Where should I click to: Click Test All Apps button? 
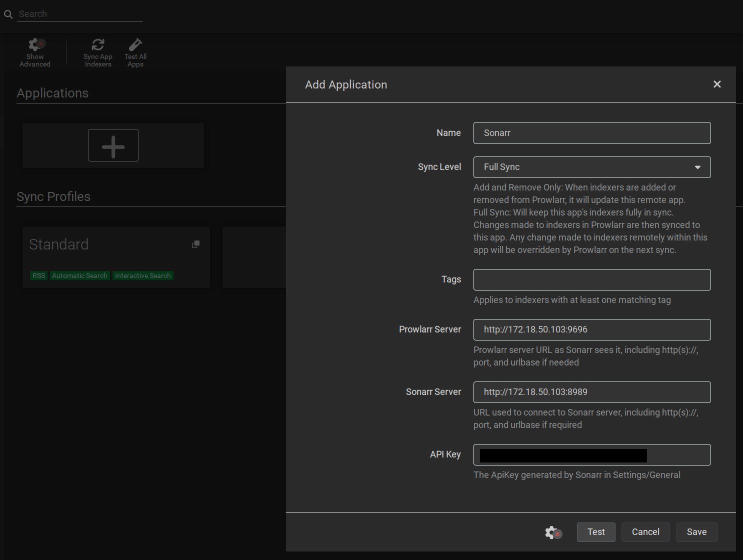(x=135, y=52)
